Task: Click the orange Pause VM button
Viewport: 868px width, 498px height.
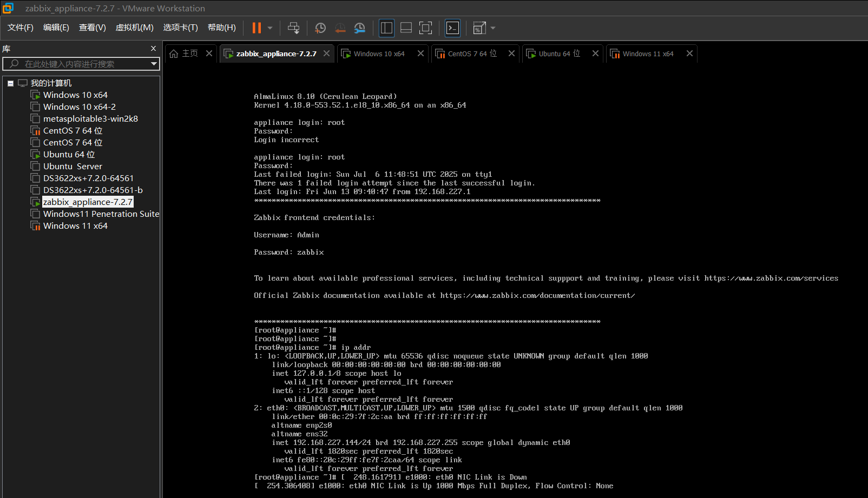Action: [x=257, y=28]
